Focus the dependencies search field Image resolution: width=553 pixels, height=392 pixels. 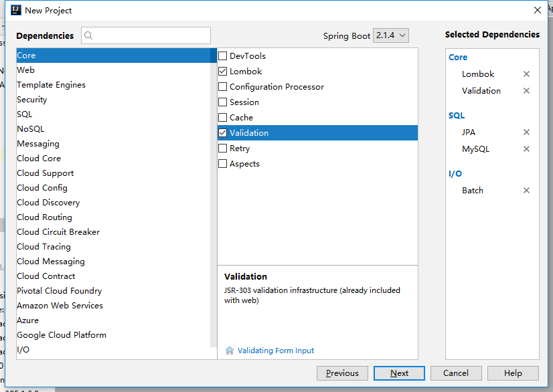pos(146,35)
